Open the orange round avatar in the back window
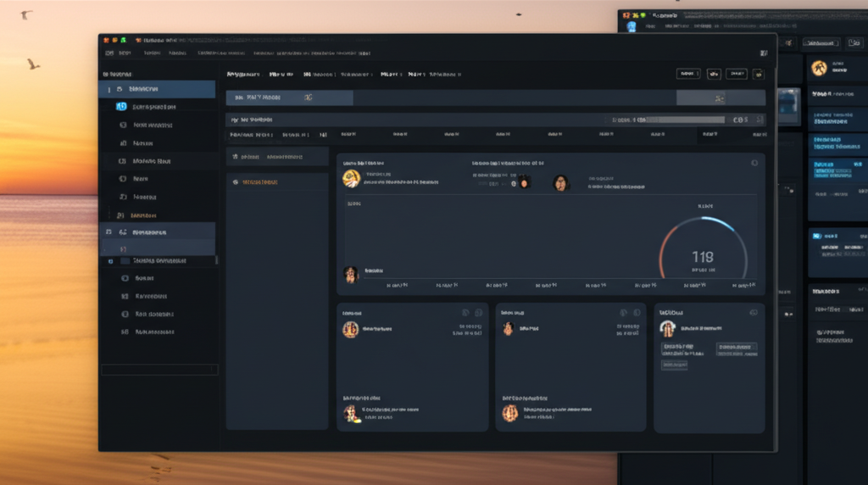 click(x=820, y=68)
